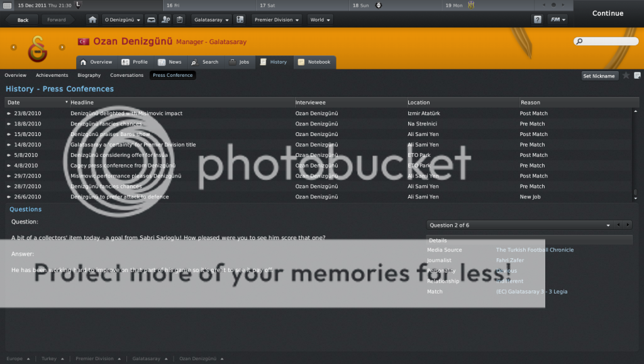Open the FM menu dropdown
Image resolution: width=644 pixels, height=364 pixels.
pyautogui.click(x=558, y=20)
